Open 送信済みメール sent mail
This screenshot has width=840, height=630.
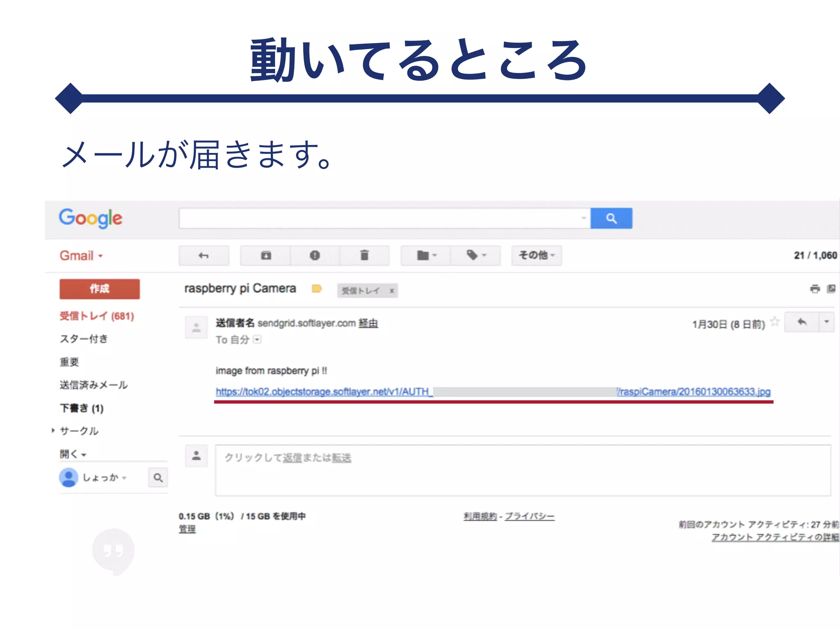pos(94,385)
